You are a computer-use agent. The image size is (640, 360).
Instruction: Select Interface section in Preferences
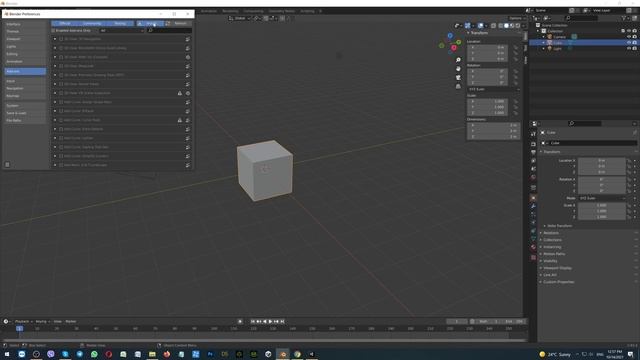tap(25, 24)
